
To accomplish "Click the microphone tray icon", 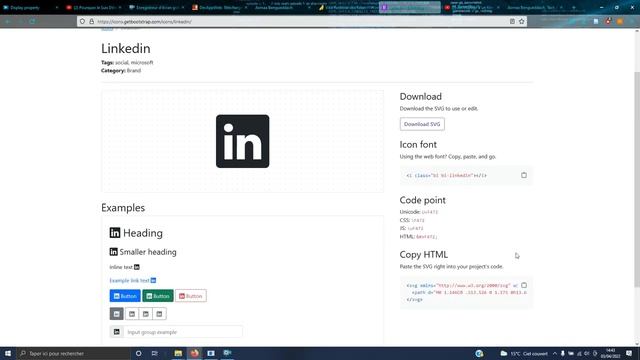I will [x=562, y=353].
